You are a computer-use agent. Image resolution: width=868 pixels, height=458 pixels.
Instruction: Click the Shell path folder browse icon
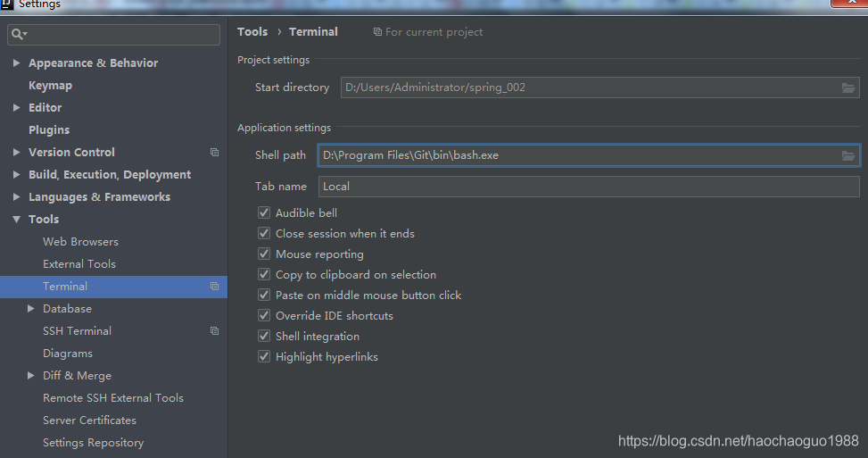[x=848, y=155]
